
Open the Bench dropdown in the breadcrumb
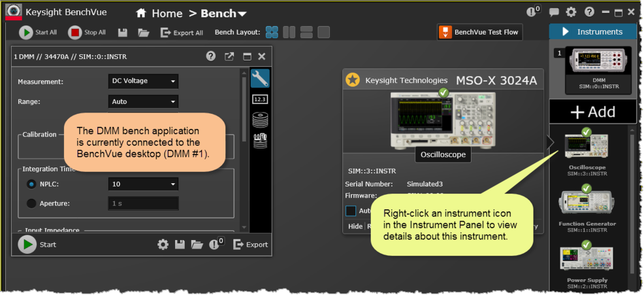[223, 14]
